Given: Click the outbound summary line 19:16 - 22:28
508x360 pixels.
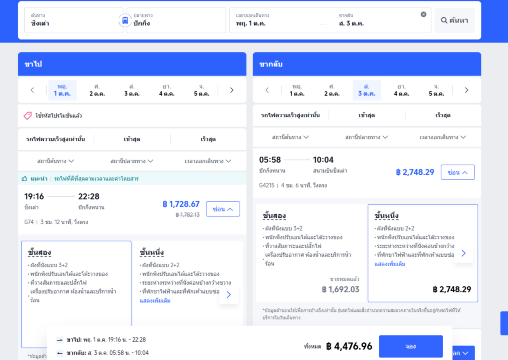Looking at the screenshot, I should point(106,340).
